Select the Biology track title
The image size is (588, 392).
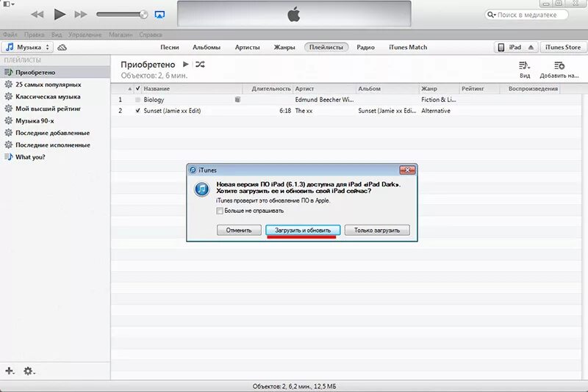coord(154,100)
